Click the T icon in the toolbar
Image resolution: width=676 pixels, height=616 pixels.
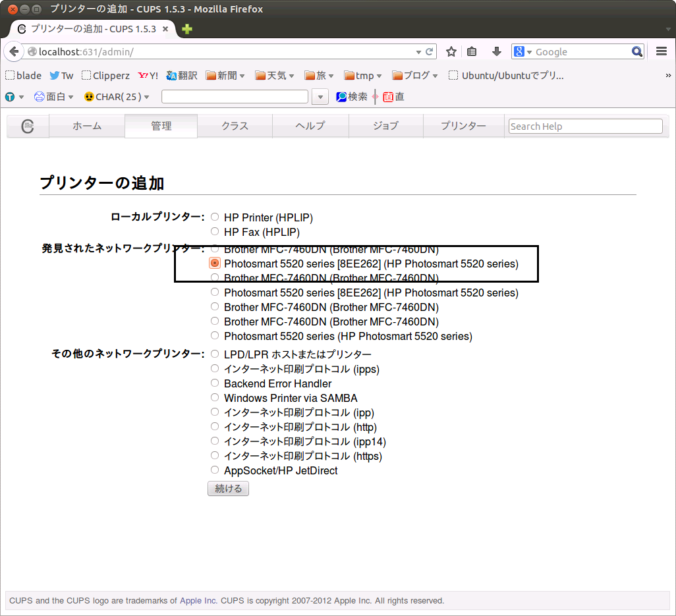point(10,97)
